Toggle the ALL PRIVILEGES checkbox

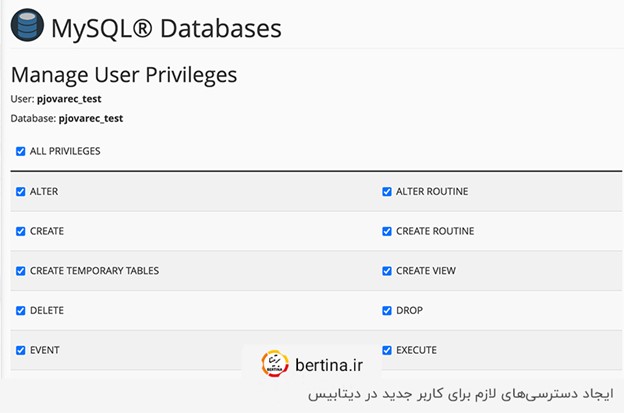(21, 151)
